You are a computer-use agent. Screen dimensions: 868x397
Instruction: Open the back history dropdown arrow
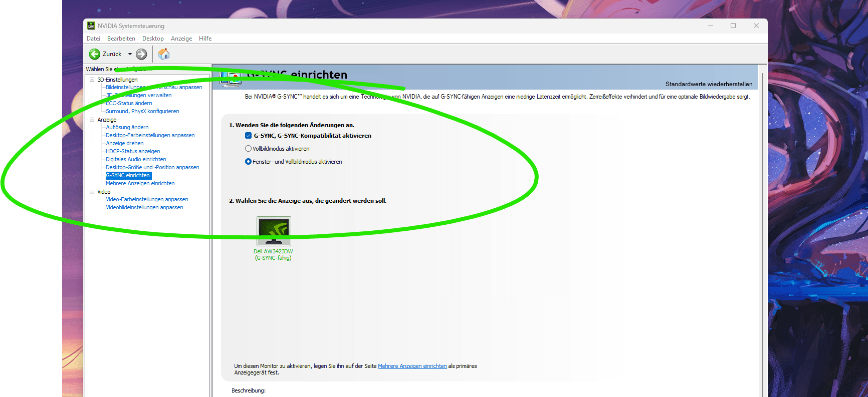(x=130, y=54)
